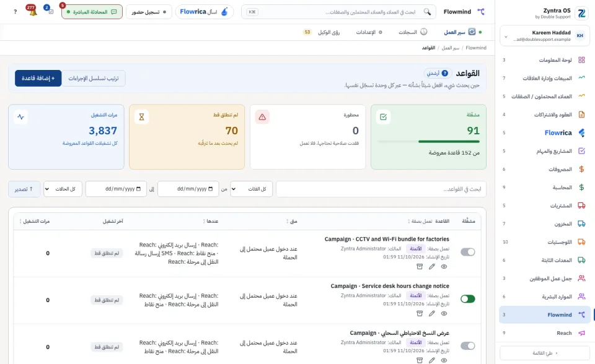View the Service desk hours rule eye icon
Screen dimensions: 595x364
444,314
